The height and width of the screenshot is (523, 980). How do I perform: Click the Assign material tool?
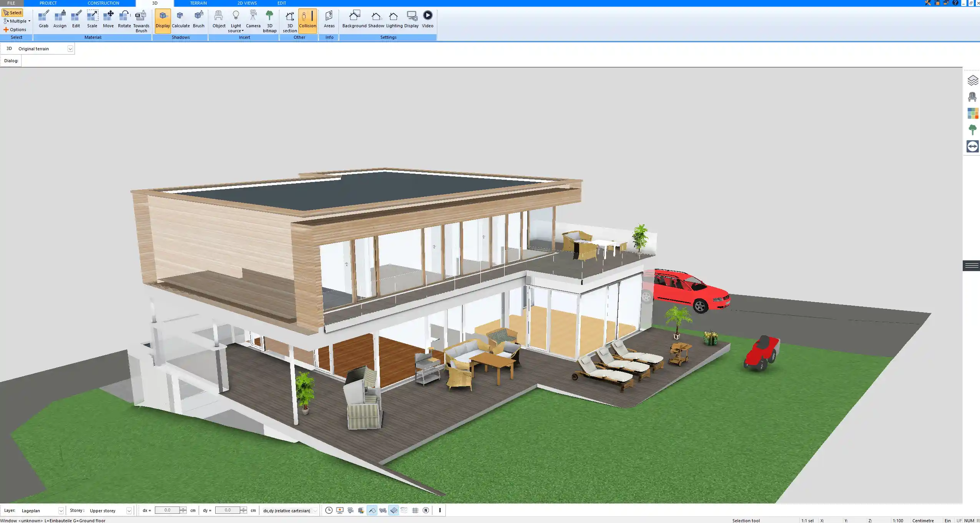pos(60,20)
